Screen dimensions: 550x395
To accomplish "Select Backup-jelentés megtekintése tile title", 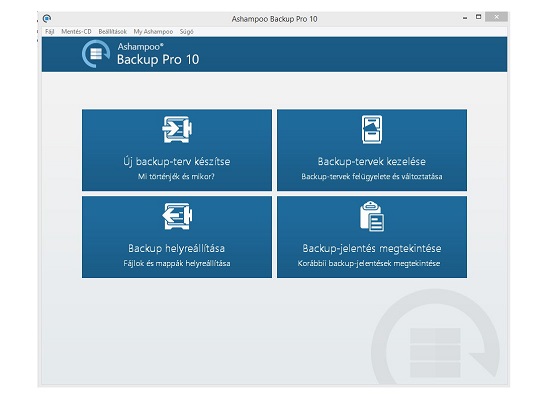I will coord(372,248).
